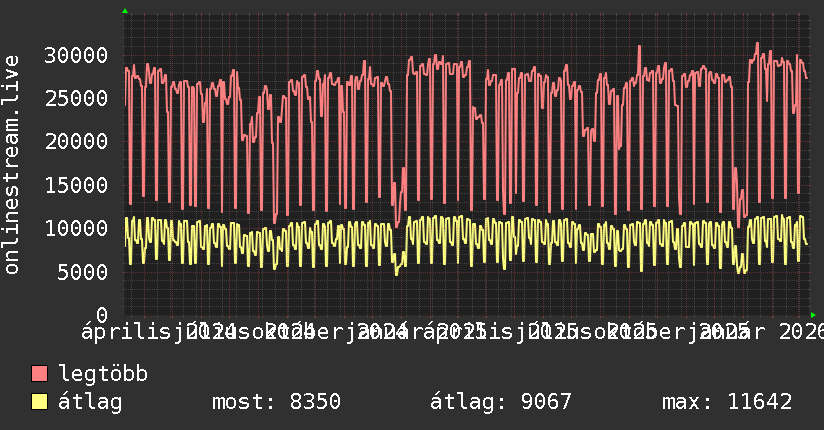Click the 'most: 8350' value
The height and width of the screenshot is (430, 824).
tap(276, 402)
